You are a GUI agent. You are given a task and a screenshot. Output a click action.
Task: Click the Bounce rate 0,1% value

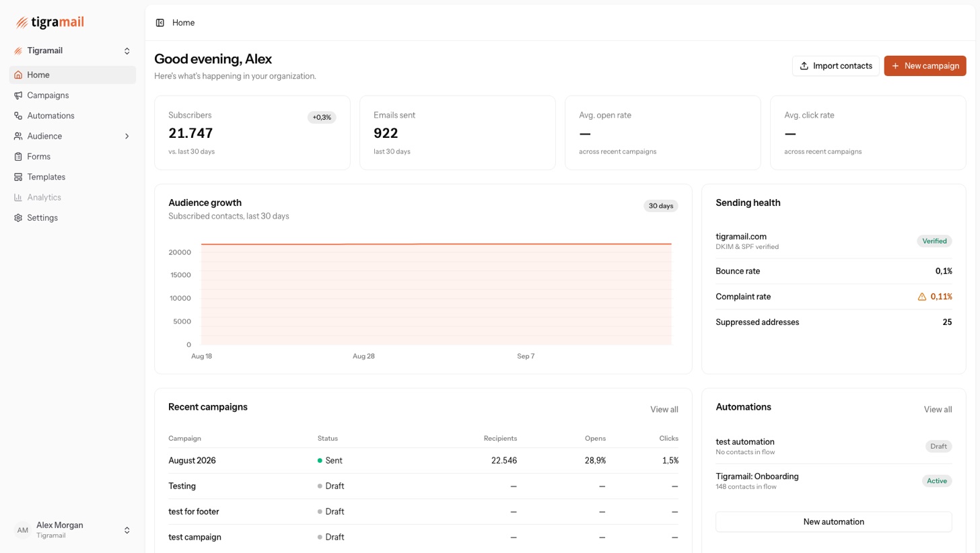[x=944, y=271]
